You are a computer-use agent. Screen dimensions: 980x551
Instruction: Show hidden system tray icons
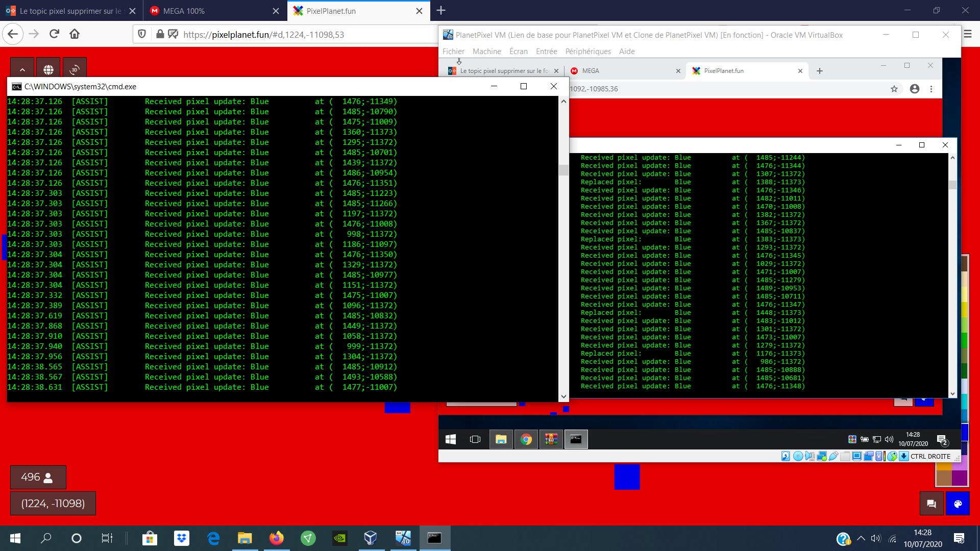tap(861, 538)
